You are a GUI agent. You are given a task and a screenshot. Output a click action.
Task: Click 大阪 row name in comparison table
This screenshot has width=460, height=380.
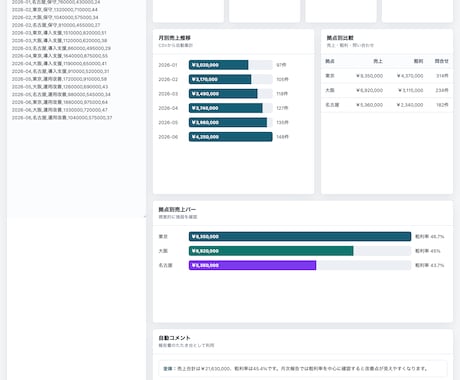coord(330,90)
